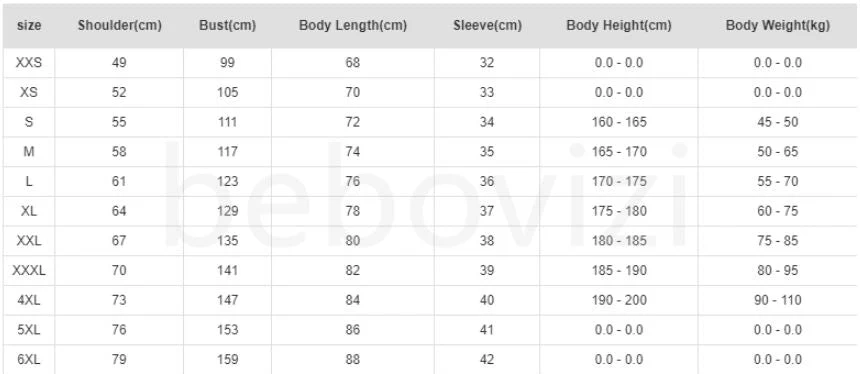Click the Bust(cm) column header
This screenshot has height=374, width=860.
pos(227,25)
